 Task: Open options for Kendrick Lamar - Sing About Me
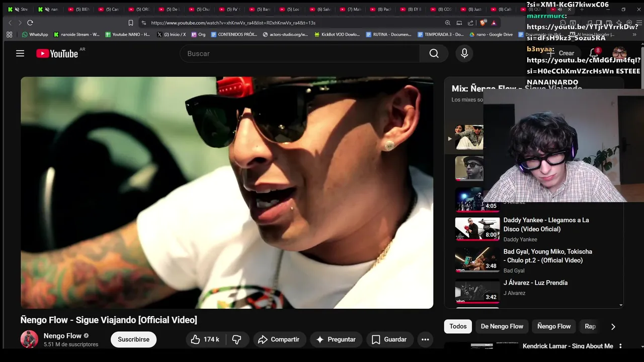point(620,346)
